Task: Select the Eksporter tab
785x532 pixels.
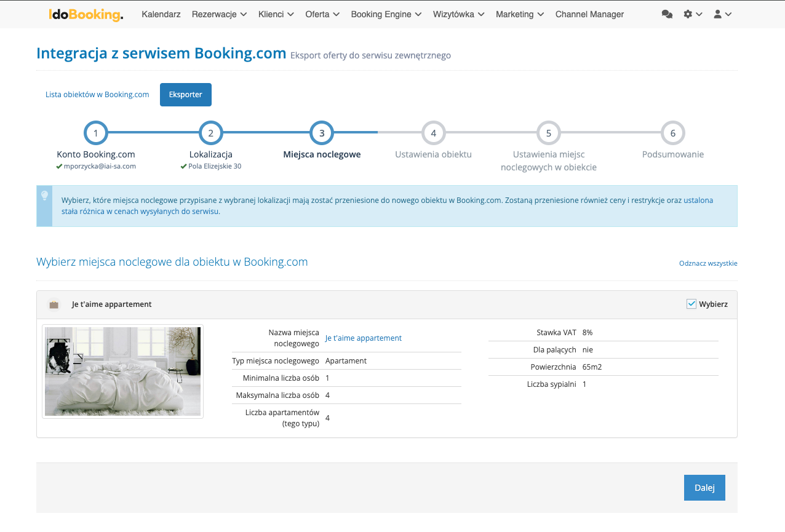Action: click(186, 95)
